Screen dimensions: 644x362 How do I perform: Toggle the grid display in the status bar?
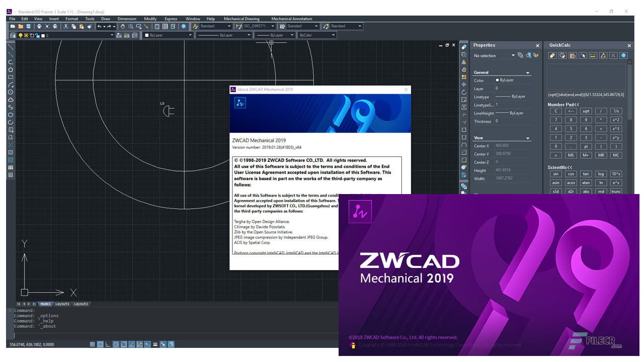(92, 344)
